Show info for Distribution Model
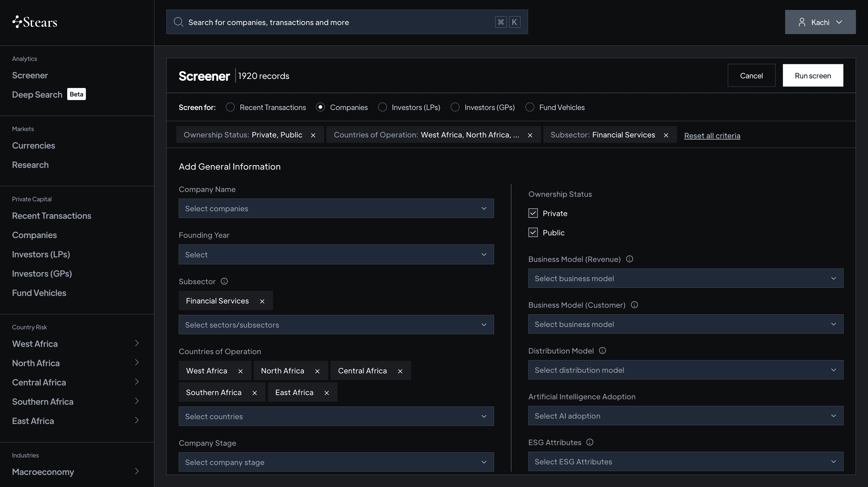This screenshot has width=868, height=487. 602,350
